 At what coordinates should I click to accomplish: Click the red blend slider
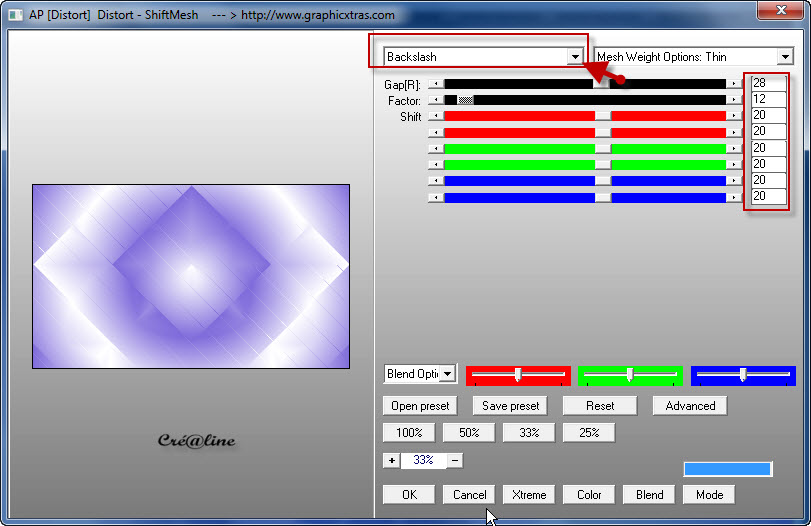pos(518,375)
